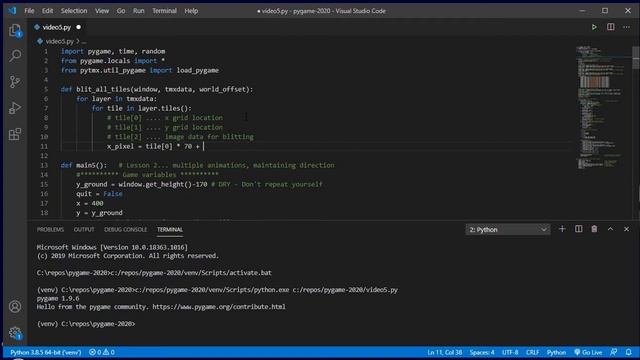Click Ln 11, Col 38 indicator
Image resolution: width=640 pixels, height=360 pixels.
(444, 352)
